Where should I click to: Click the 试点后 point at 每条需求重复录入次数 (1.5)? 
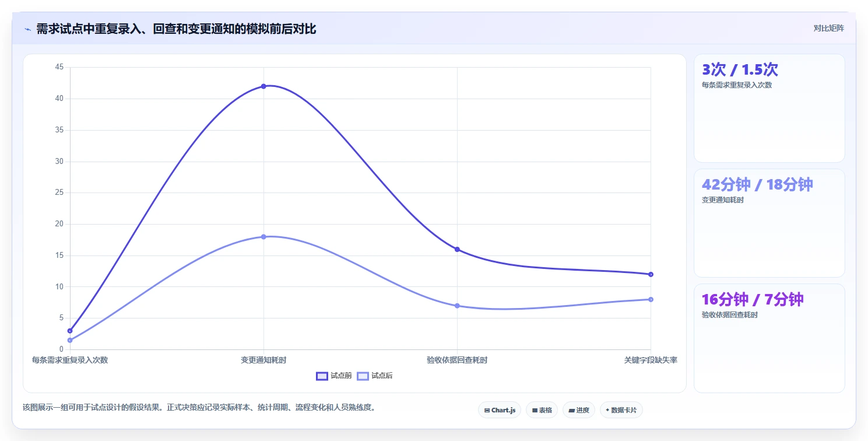pyautogui.click(x=70, y=340)
